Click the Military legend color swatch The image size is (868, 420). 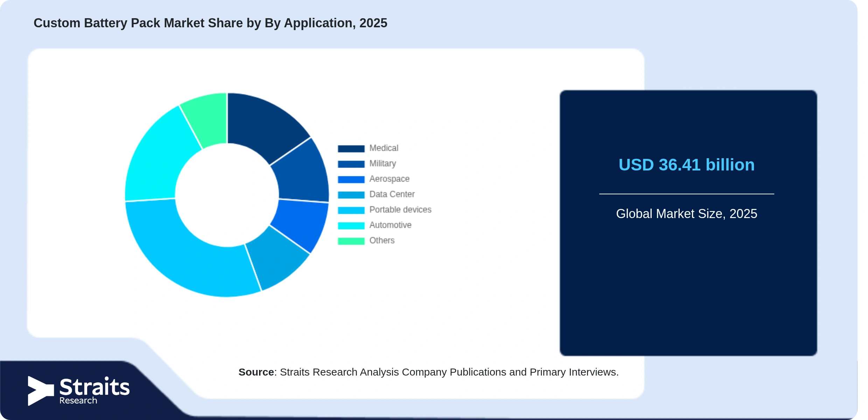pos(351,164)
